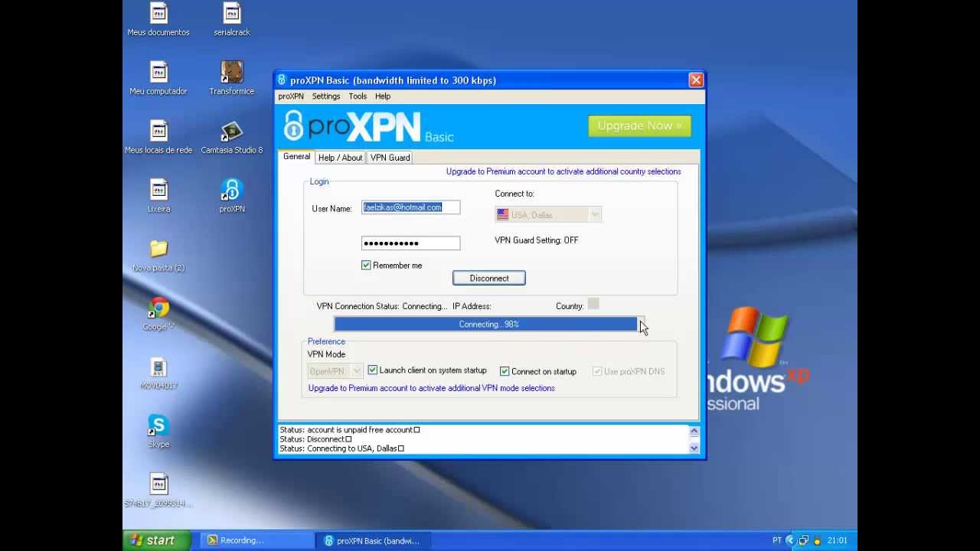Open the Nova pasta (2) folder

click(x=158, y=249)
